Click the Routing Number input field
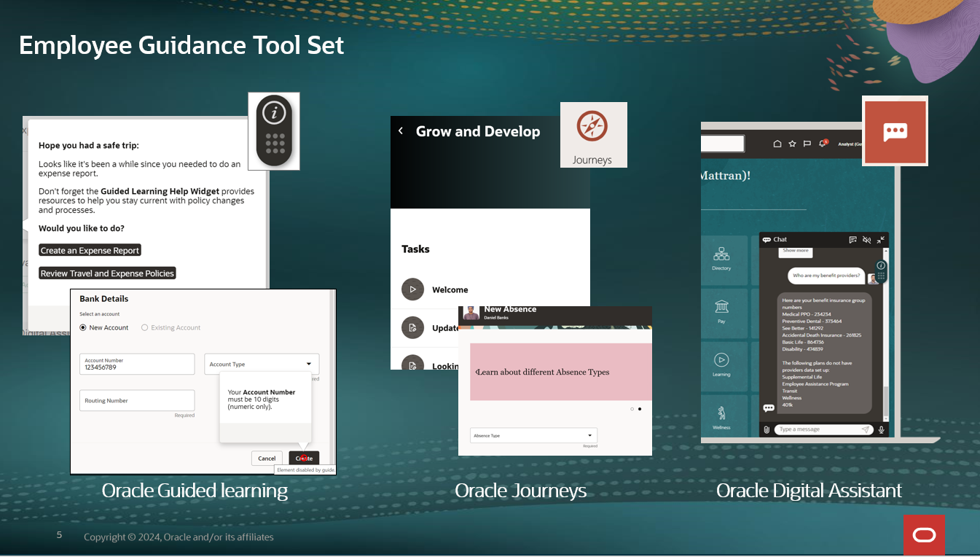This screenshot has height=557, width=980. (137, 400)
